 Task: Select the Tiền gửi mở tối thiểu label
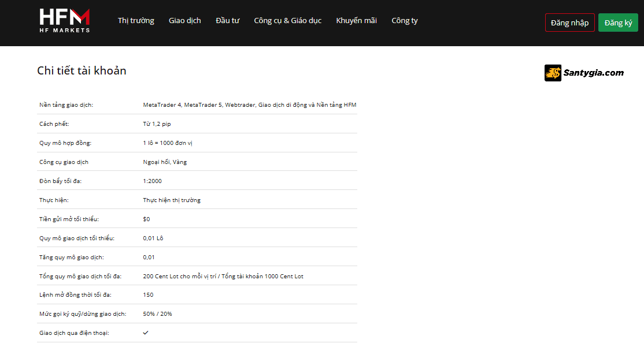pos(69,219)
